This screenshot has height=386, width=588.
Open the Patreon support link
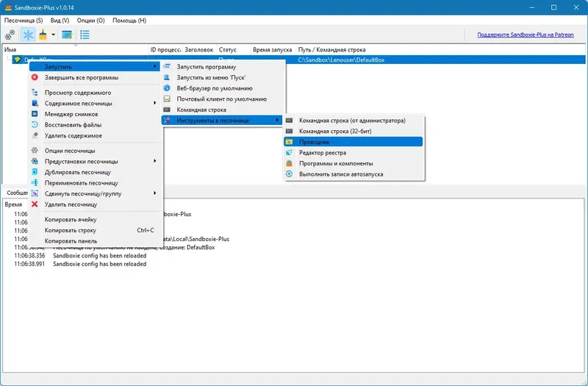click(x=526, y=35)
